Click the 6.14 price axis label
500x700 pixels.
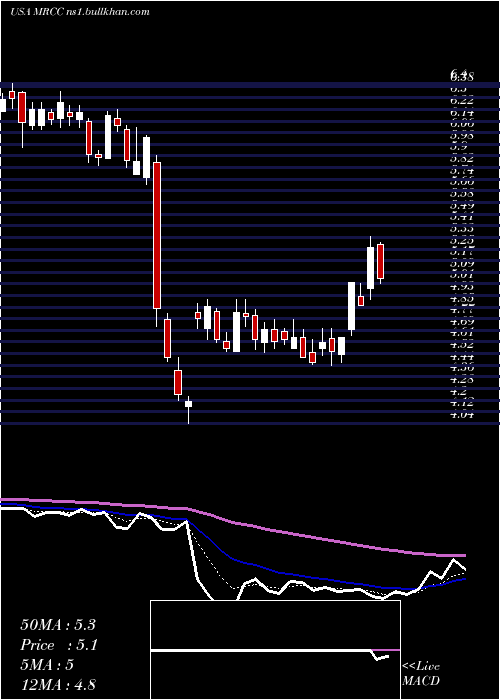click(x=462, y=113)
